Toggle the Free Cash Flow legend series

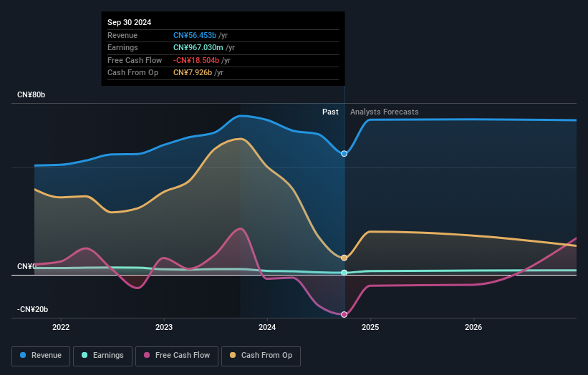point(177,356)
